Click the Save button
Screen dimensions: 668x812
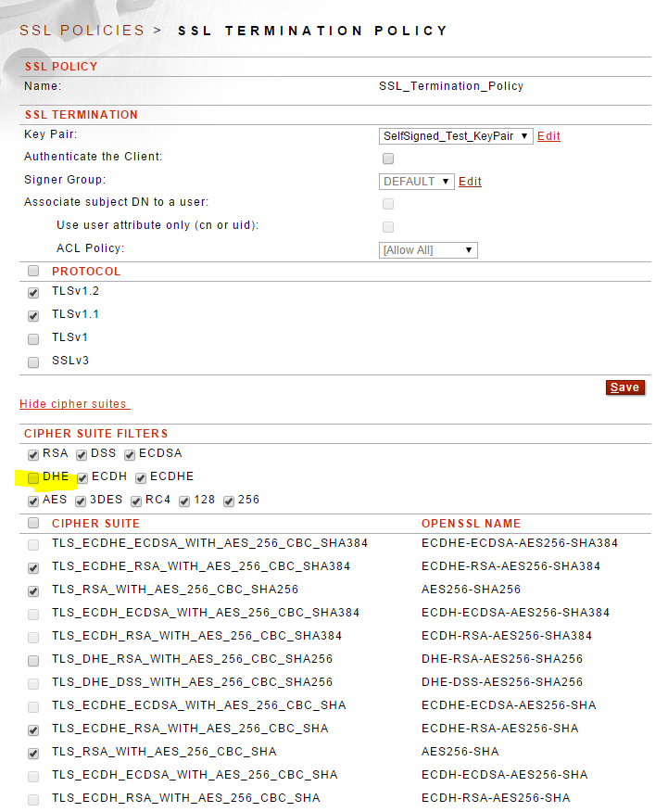pos(624,387)
